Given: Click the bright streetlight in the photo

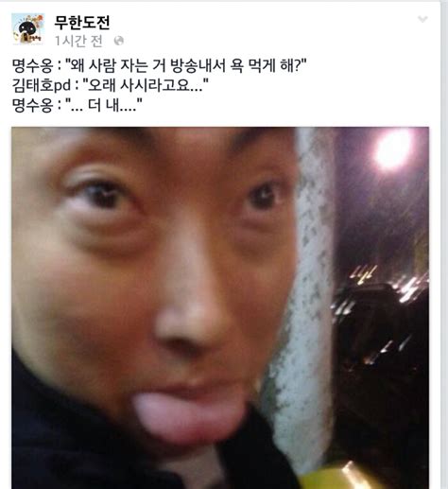Looking at the screenshot, I should (x=393, y=149).
